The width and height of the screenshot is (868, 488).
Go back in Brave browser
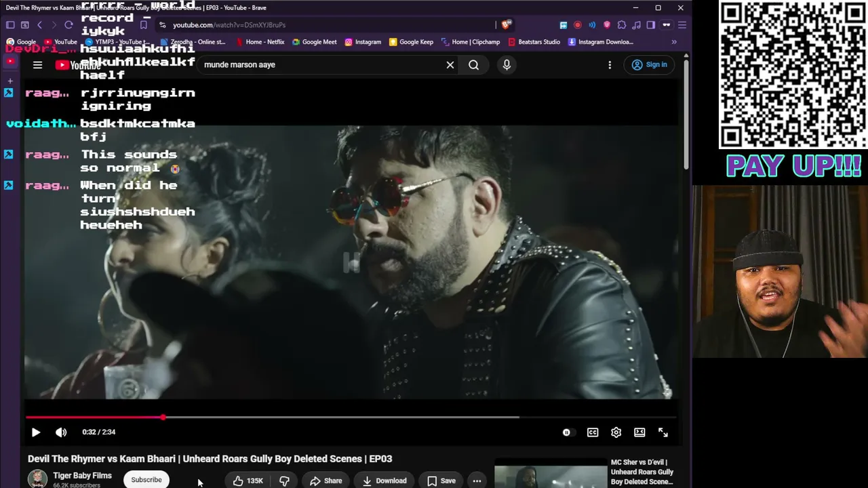point(39,25)
